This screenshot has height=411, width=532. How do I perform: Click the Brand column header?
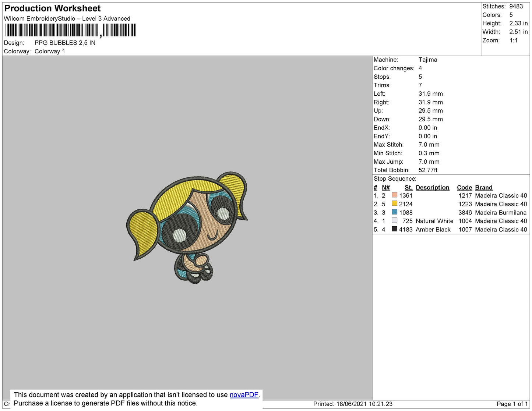[484, 188]
